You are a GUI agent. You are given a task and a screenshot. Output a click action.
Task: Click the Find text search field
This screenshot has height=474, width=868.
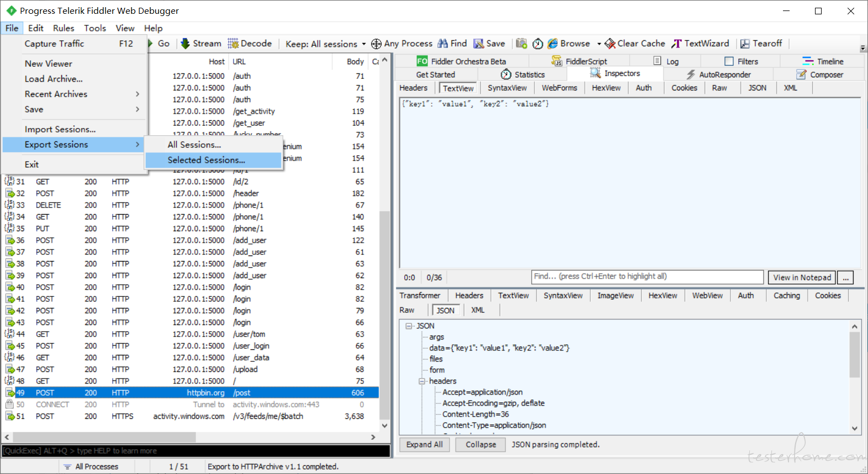pos(647,277)
